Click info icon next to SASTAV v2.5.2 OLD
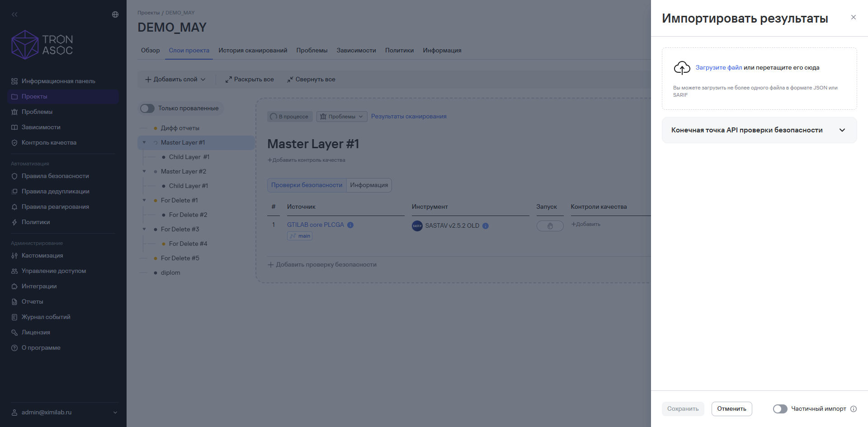Screen dimensions: 868x427 pos(486,226)
